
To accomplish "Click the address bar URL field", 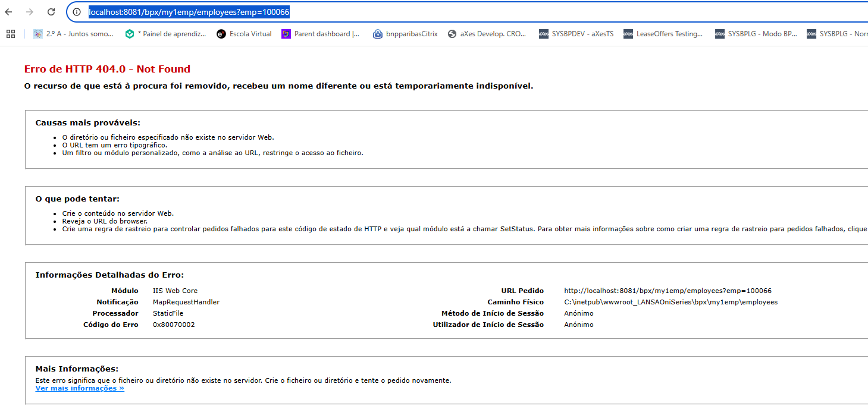I will 416,12.
